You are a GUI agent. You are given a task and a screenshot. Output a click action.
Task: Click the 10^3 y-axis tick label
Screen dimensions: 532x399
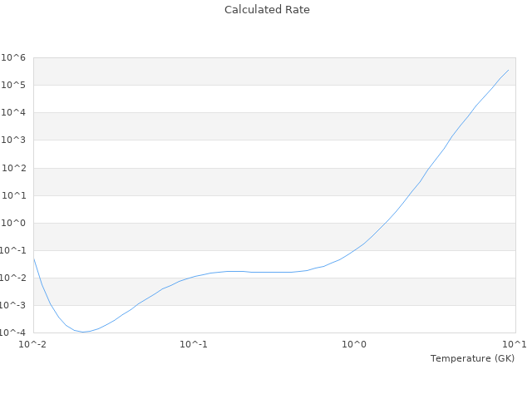point(14,140)
